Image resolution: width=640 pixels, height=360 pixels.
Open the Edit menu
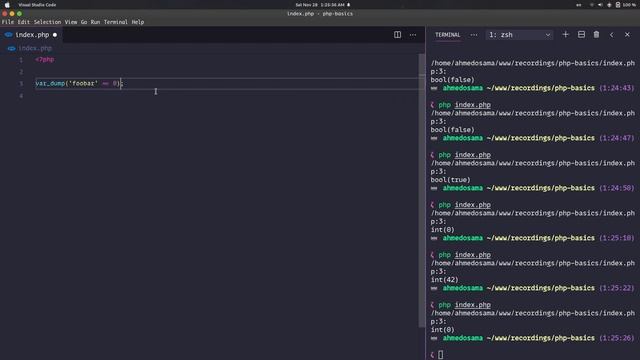click(24, 22)
